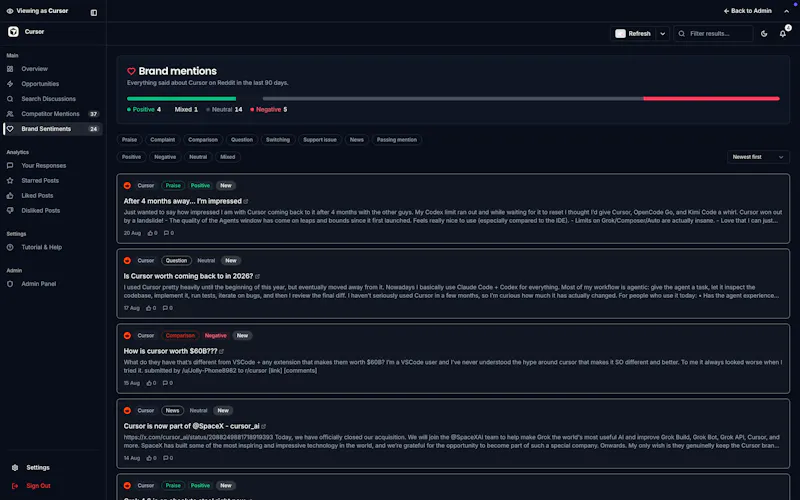The width and height of the screenshot is (800, 500).
Task: Click the upvote icon on the 14 Aug post
Action: [149, 458]
